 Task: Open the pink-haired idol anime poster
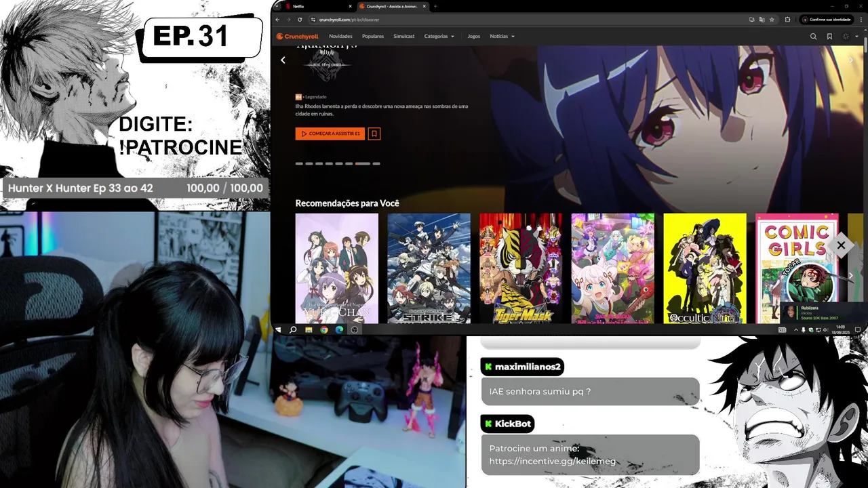coord(613,268)
